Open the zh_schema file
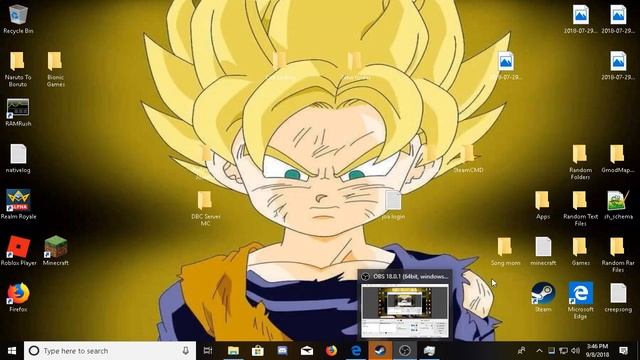Viewport: 640px width, 360px height. coord(618,205)
